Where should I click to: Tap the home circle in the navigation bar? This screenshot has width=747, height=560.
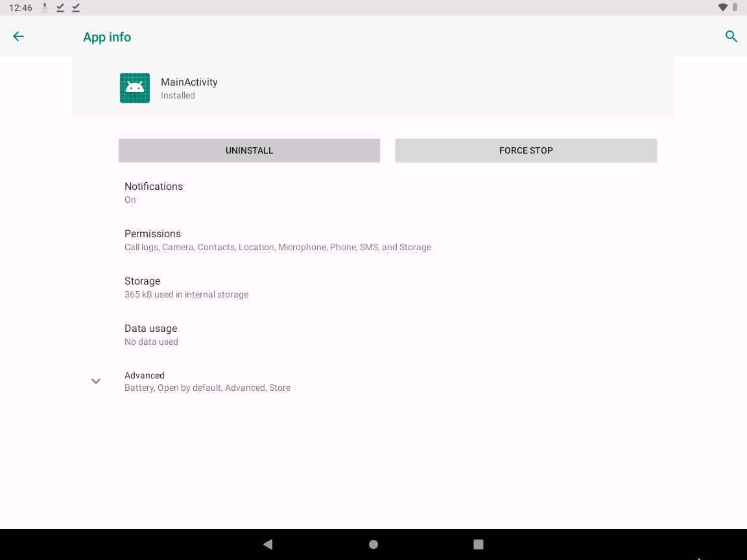373,544
